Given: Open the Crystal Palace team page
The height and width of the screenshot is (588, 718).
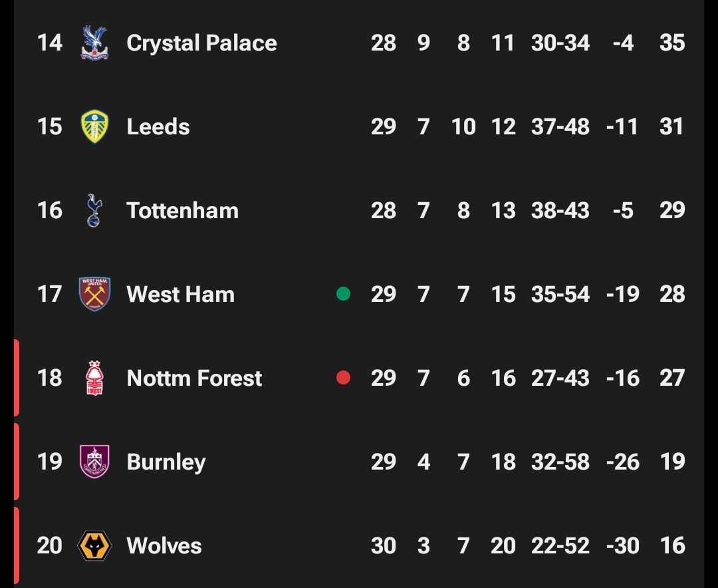Looking at the screenshot, I should (201, 43).
